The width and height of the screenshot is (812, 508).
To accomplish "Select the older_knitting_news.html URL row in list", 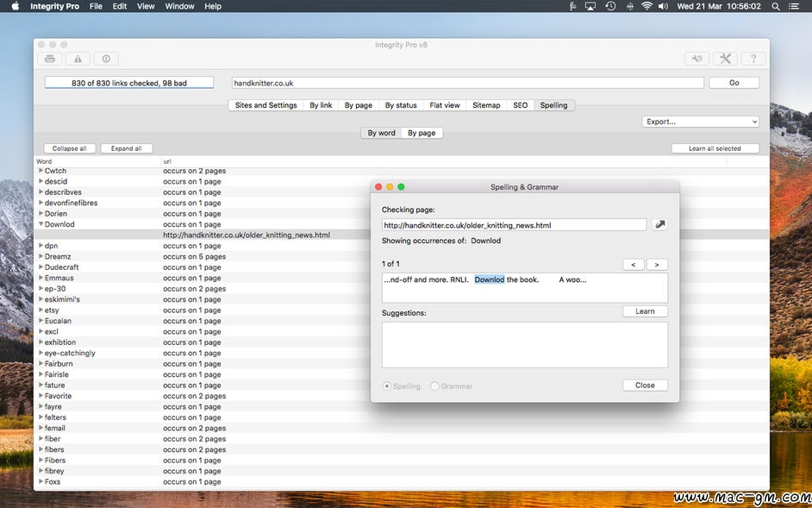I will pyautogui.click(x=402, y=235).
